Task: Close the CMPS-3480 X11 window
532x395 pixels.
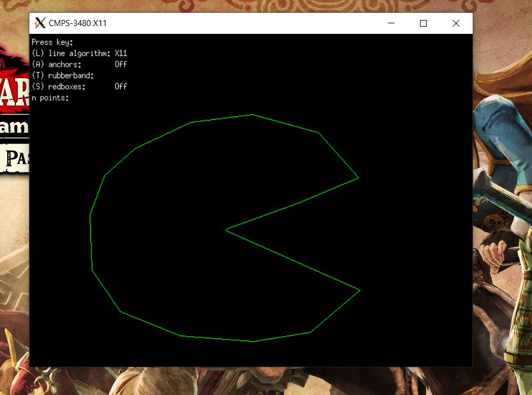Action: 456,23
